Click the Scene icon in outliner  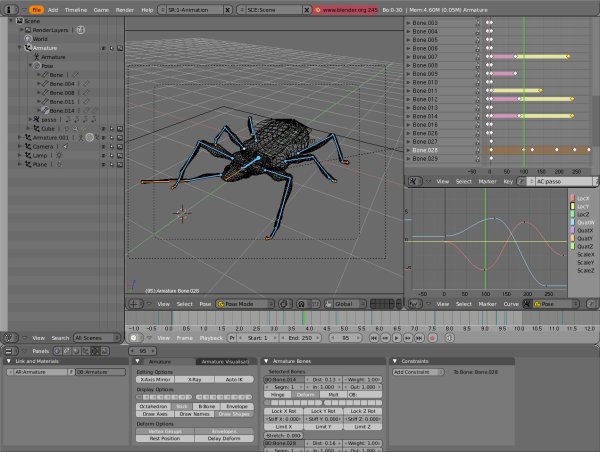(x=18, y=20)
